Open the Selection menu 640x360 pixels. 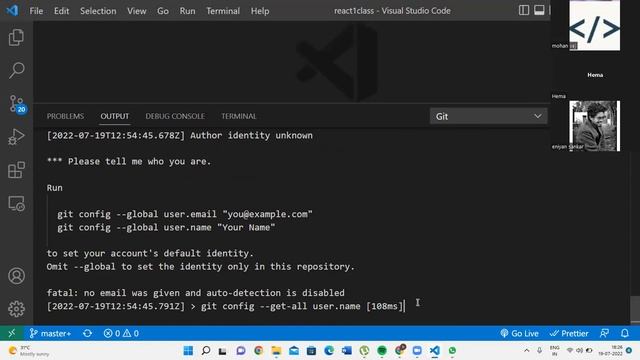pos(98,11)
